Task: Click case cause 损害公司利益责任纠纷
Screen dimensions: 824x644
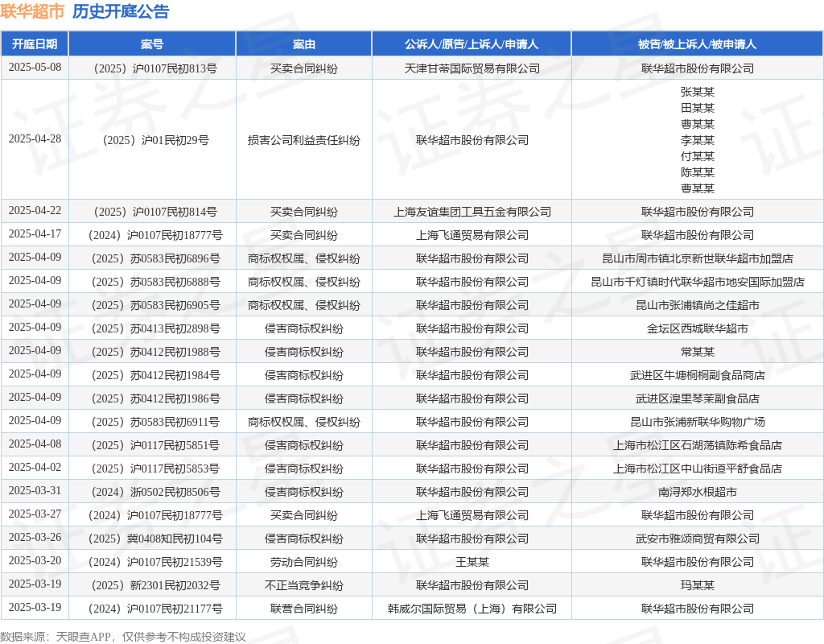Action: (x=303, y=140)
